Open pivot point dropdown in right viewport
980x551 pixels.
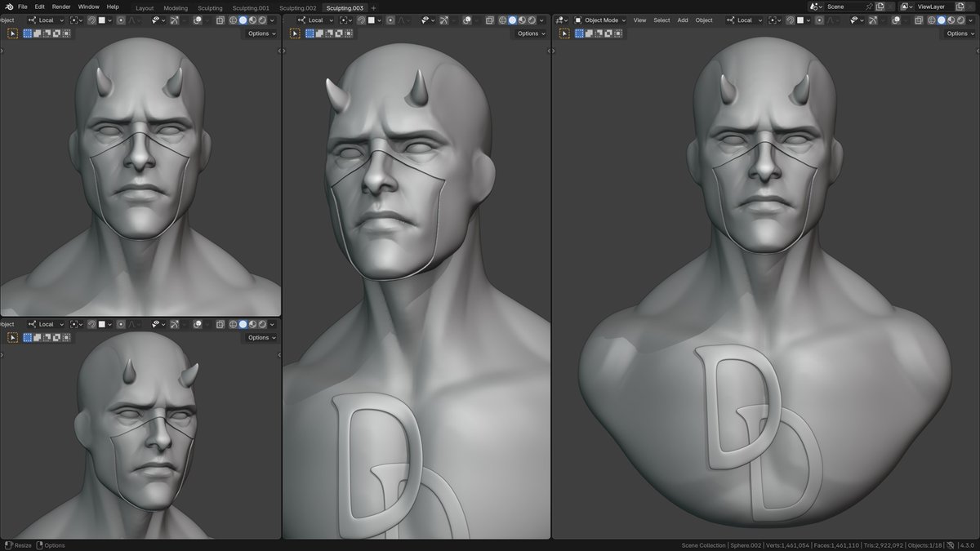(775, 20)
